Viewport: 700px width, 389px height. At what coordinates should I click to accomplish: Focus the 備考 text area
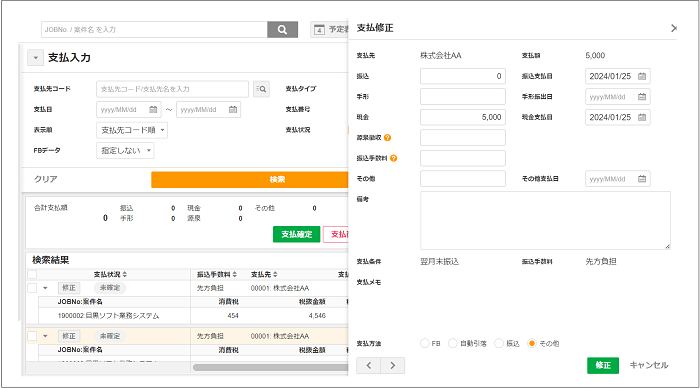[x=545, y=220]
